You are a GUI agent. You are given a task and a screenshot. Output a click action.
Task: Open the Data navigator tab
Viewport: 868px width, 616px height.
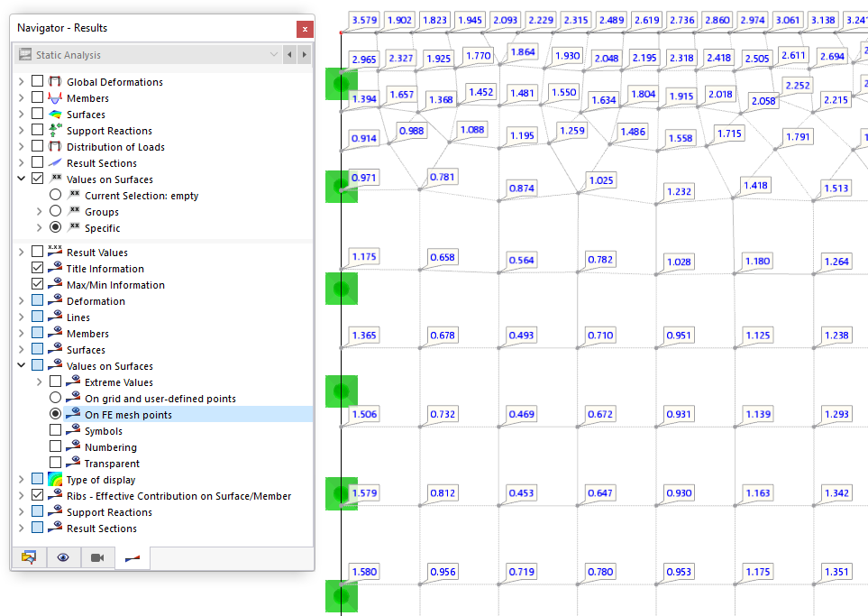click(29, 557)
